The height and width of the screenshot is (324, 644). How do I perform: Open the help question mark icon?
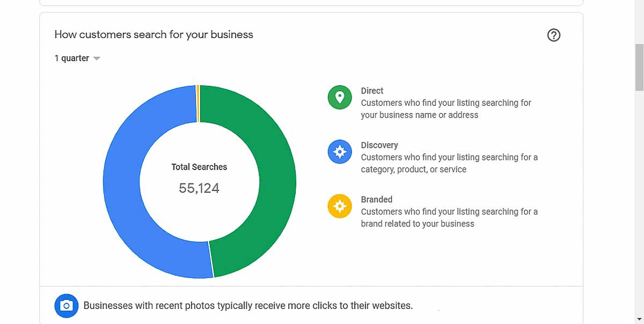553,35
